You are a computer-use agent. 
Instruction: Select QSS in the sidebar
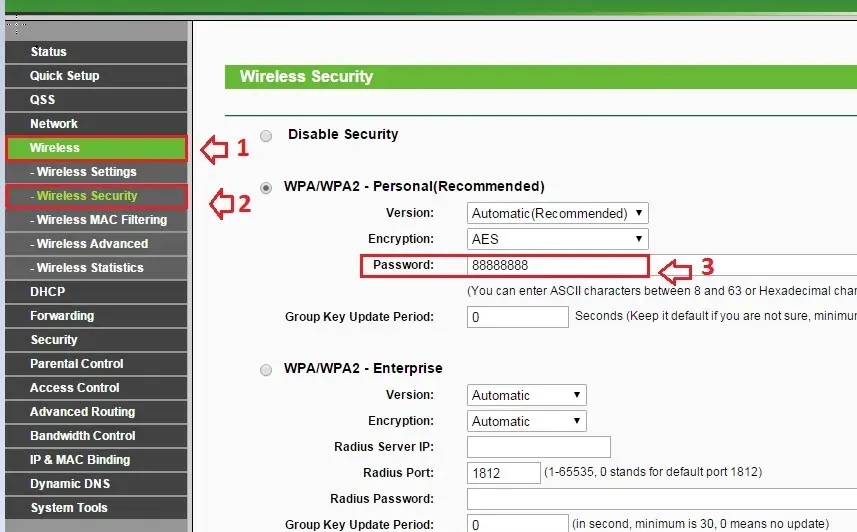pyautogui.click(x=96, y=100)
